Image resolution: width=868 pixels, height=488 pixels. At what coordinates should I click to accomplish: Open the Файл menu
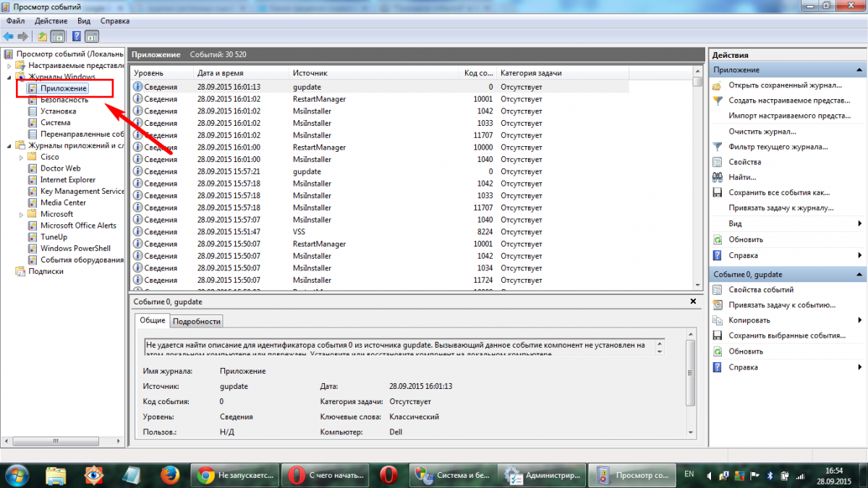tap(15, 21)
